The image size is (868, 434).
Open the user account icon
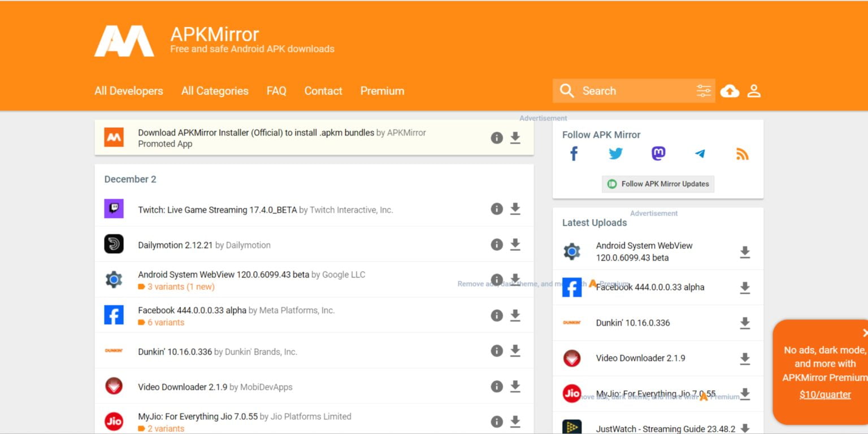pyautogui.click(x=754, y=90)
